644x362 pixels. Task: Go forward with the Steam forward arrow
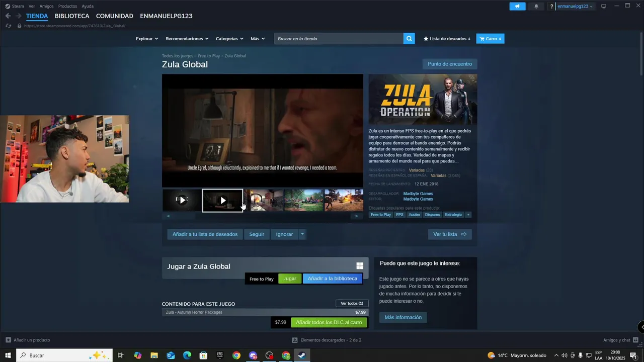[x=18, y=16]
